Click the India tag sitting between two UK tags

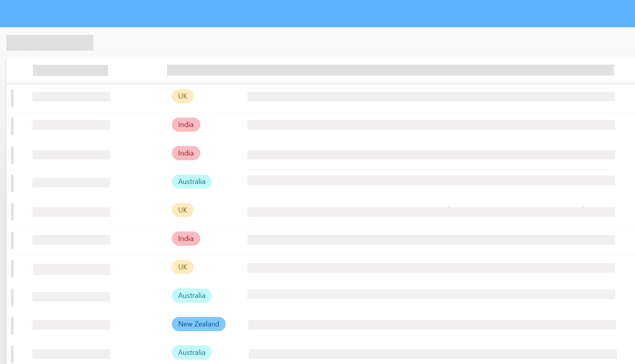[x=186, y=239]
